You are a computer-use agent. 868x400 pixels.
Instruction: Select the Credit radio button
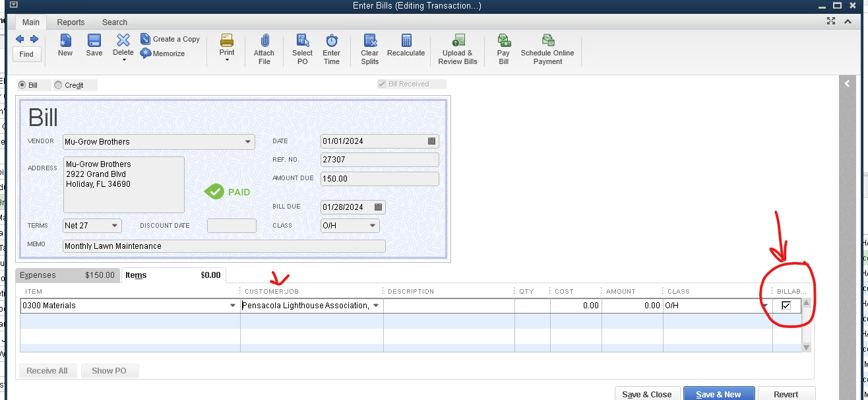click(x=57, y=85)
